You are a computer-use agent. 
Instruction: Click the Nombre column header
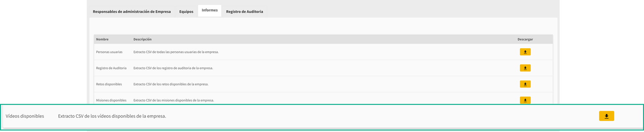[102, 39]
